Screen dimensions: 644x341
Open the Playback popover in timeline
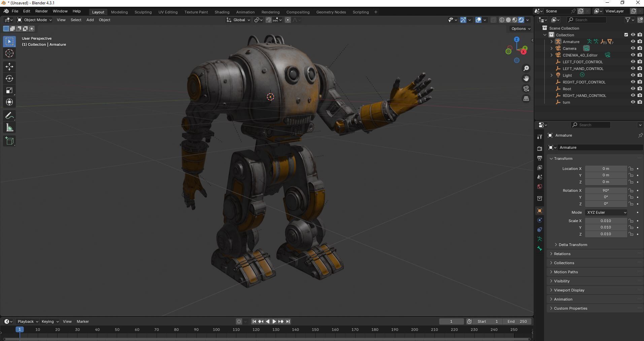[27, 321]
